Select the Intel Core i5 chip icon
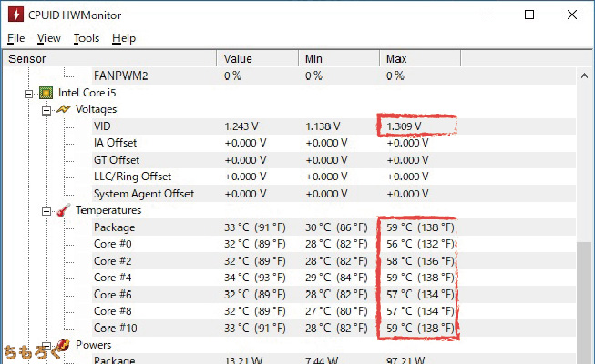The image size is (595, 364). coord(46,93)
